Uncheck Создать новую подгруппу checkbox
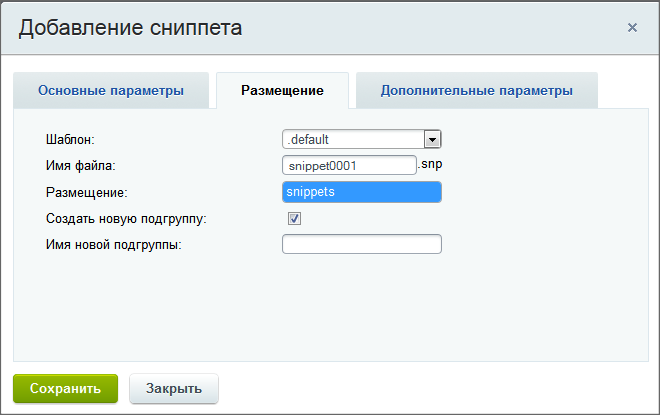Viewport: 660px width, 415px height. pos(294,218)
